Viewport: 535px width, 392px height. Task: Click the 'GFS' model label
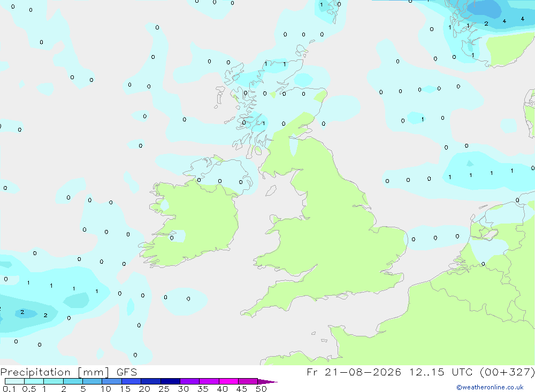pos(127,372)
